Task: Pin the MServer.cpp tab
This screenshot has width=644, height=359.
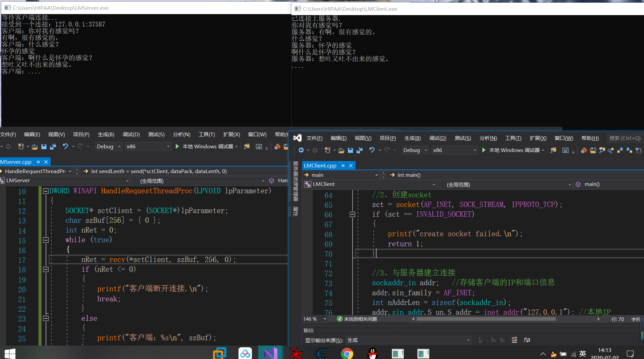Action: [x=38, y=162]
